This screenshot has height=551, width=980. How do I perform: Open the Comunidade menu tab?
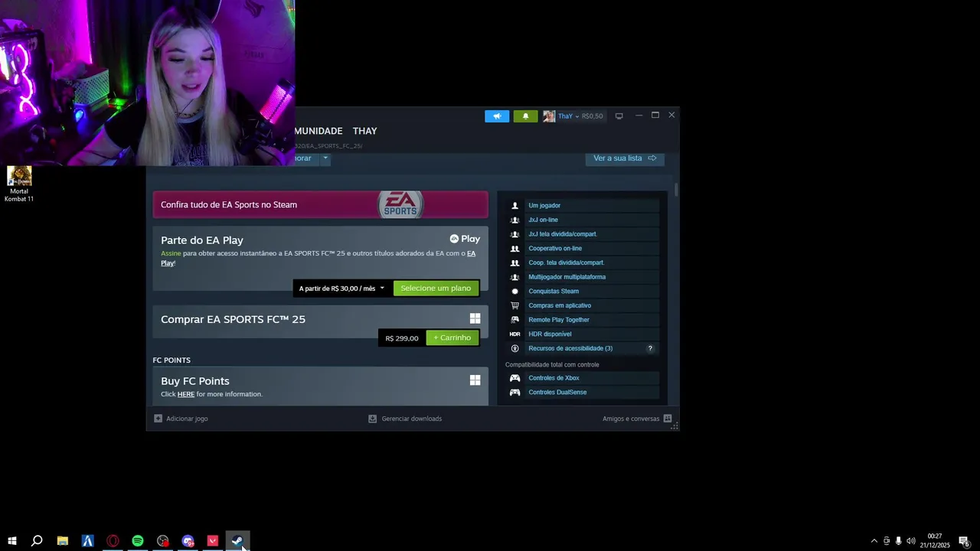click(x=318, y=131)
